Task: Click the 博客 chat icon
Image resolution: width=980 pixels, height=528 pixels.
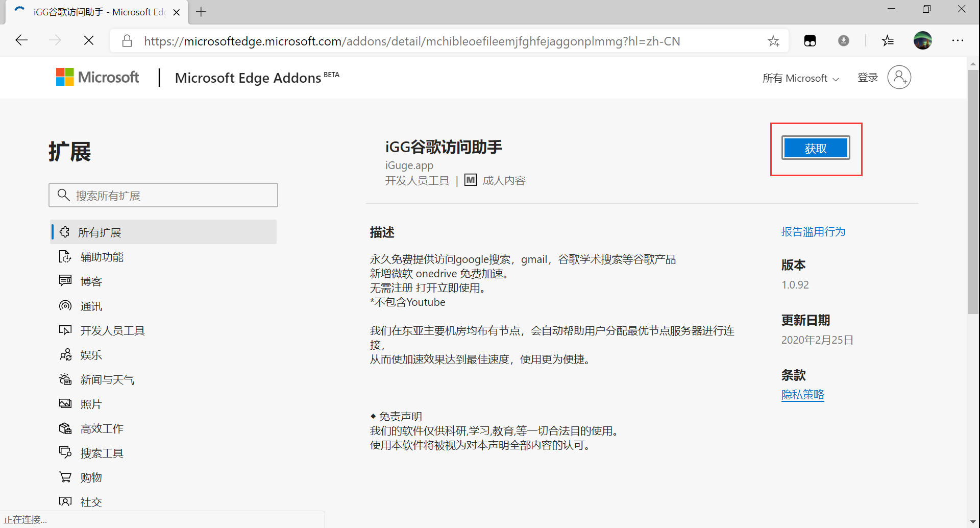Action: pyautogui.click(x=65, y=280)
